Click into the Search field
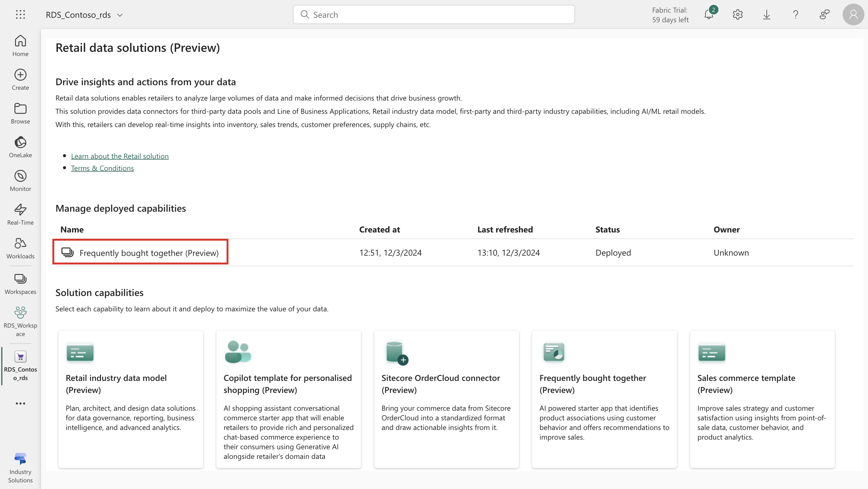The image size is (868, 489). tap(434, 14)
